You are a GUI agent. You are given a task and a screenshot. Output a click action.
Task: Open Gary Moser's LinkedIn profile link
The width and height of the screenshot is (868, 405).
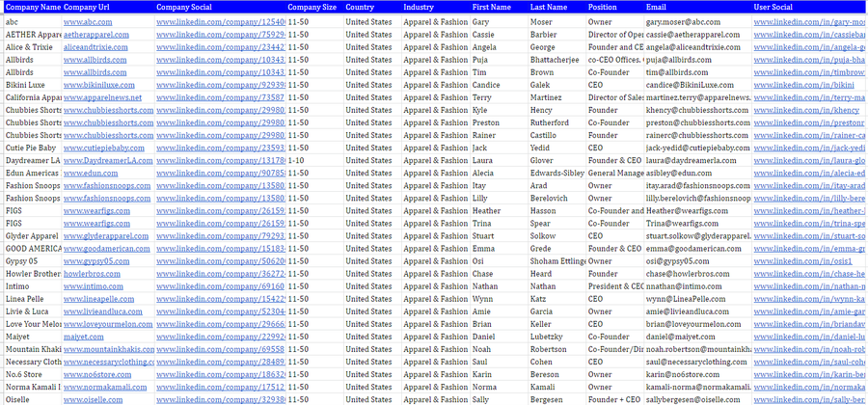tap(810, 22)
